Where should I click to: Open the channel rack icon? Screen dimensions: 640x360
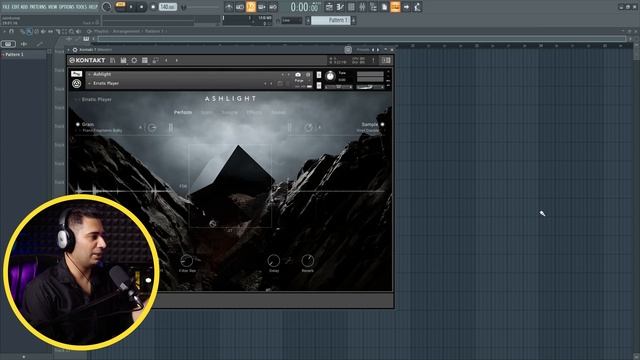(351, 7)
